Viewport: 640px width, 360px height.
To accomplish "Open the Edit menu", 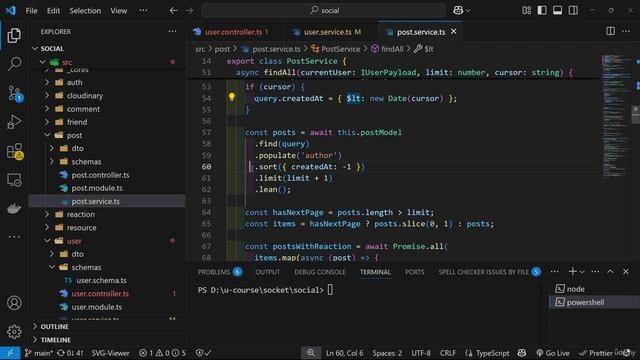I will pos(53,11).
